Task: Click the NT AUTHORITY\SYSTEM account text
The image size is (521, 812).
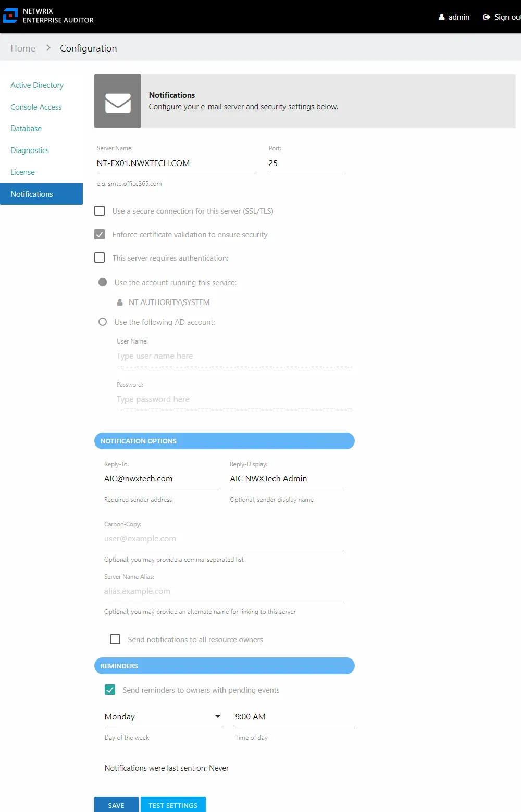Action: tap(169, 302)
